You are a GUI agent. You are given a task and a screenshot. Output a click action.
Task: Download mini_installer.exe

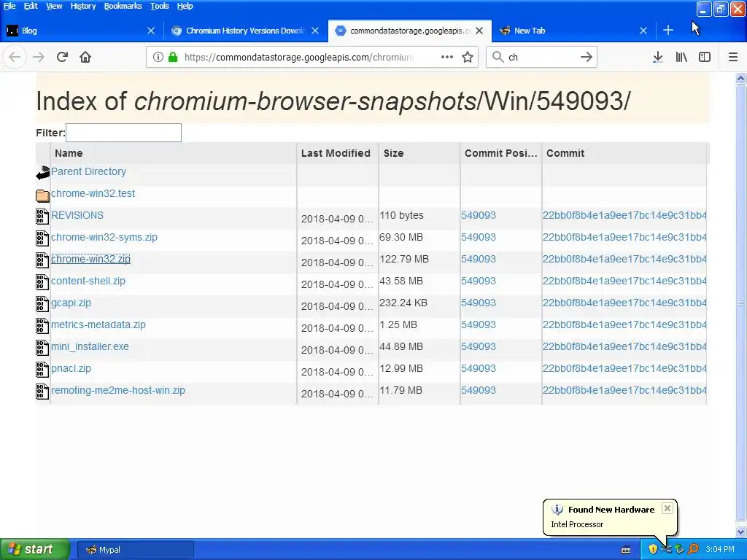click(x=90, y=346)
